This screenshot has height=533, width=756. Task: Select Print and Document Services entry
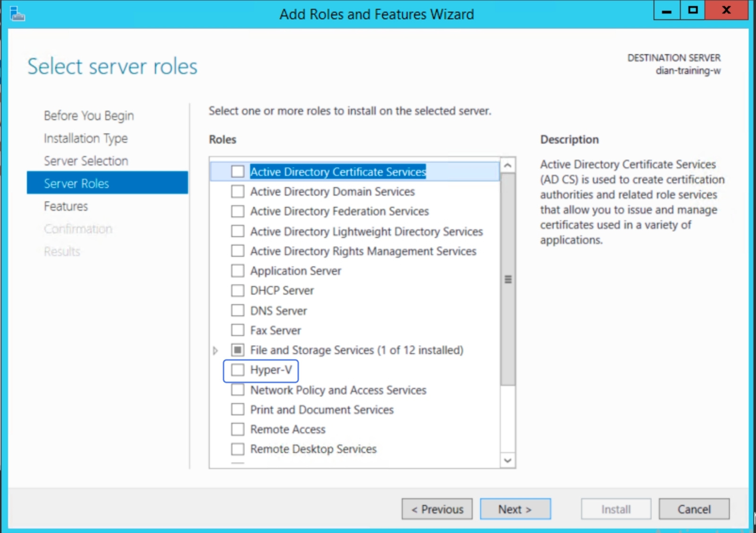pos(322,410)
